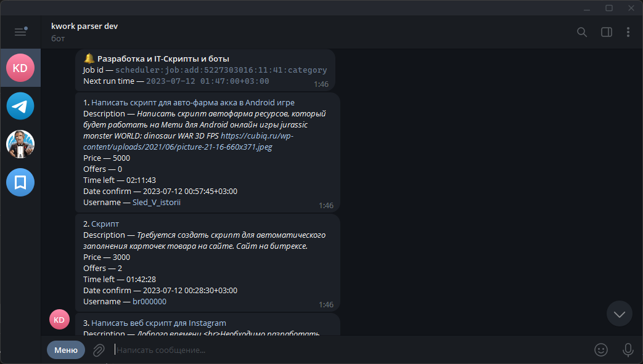Click Date confirm 2023-07-12 00:28:30 line
Image resolution: width=643 pixels, height=364 pixels.
(x=160, y=290)
